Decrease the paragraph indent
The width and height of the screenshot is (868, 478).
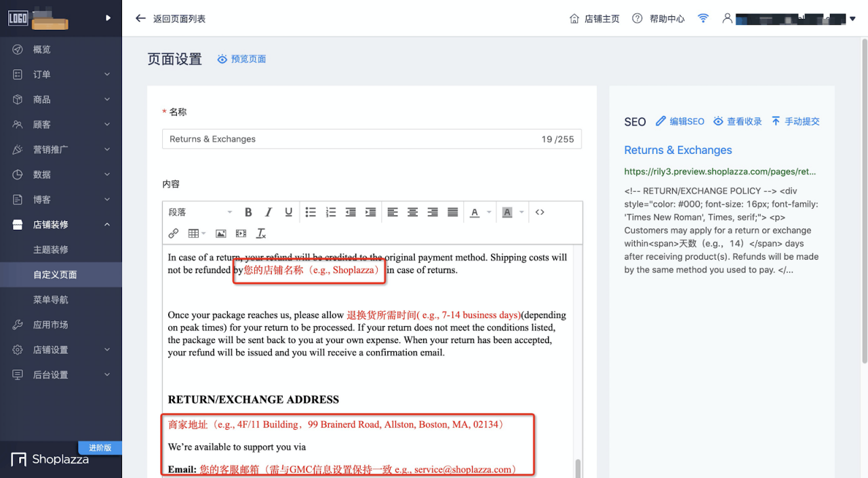coord(351,212)
